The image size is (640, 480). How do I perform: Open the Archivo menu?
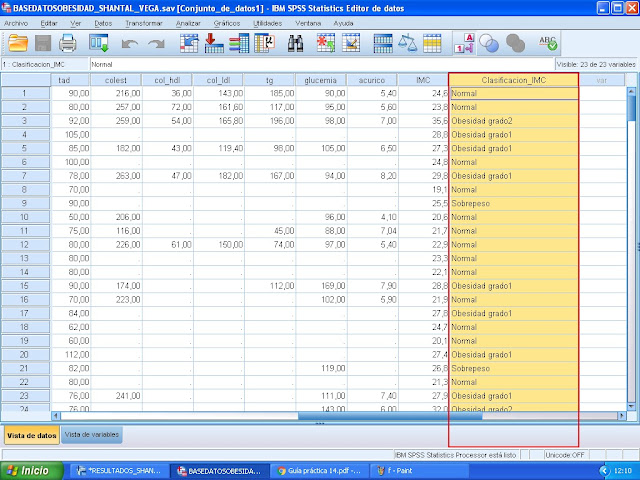[16, 23]
